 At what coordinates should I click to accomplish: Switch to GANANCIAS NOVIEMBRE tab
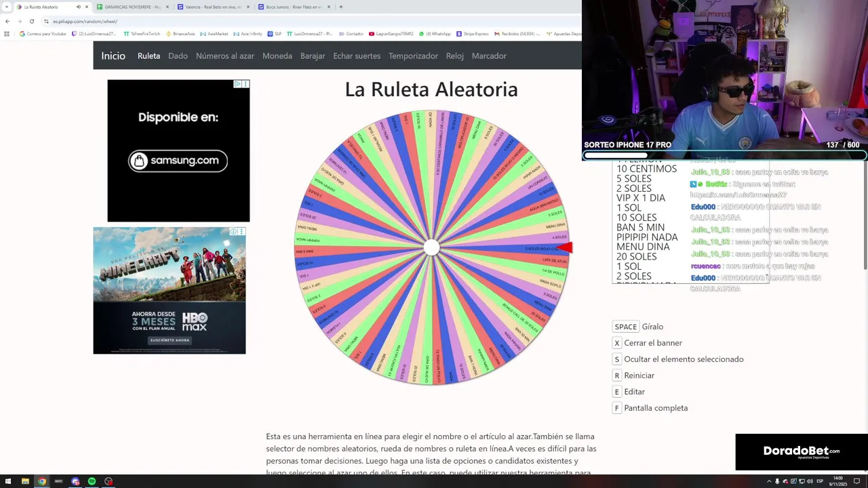[132, 7]
